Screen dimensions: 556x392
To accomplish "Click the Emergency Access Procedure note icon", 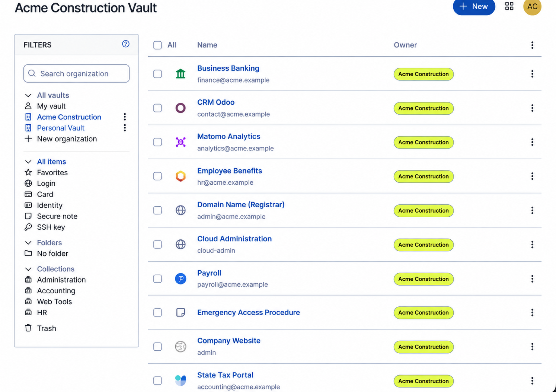I will pyautogui.click(x=180, y=313).
